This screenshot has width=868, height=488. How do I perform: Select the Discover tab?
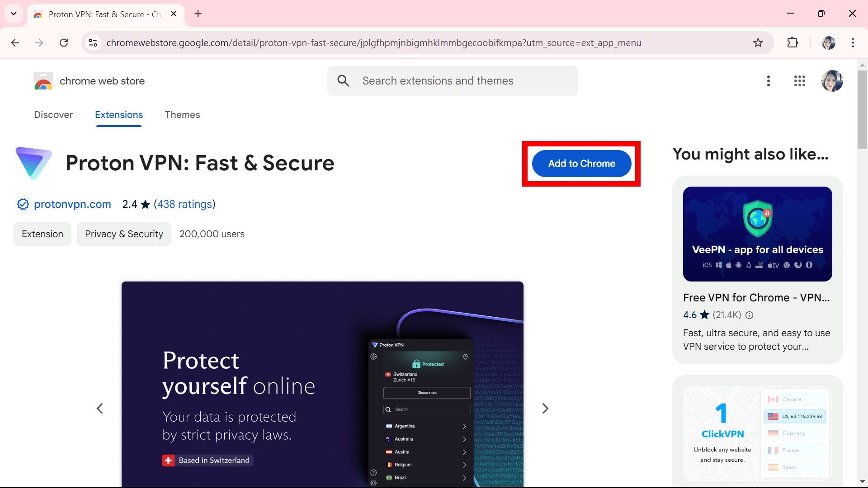pos(53,115)
